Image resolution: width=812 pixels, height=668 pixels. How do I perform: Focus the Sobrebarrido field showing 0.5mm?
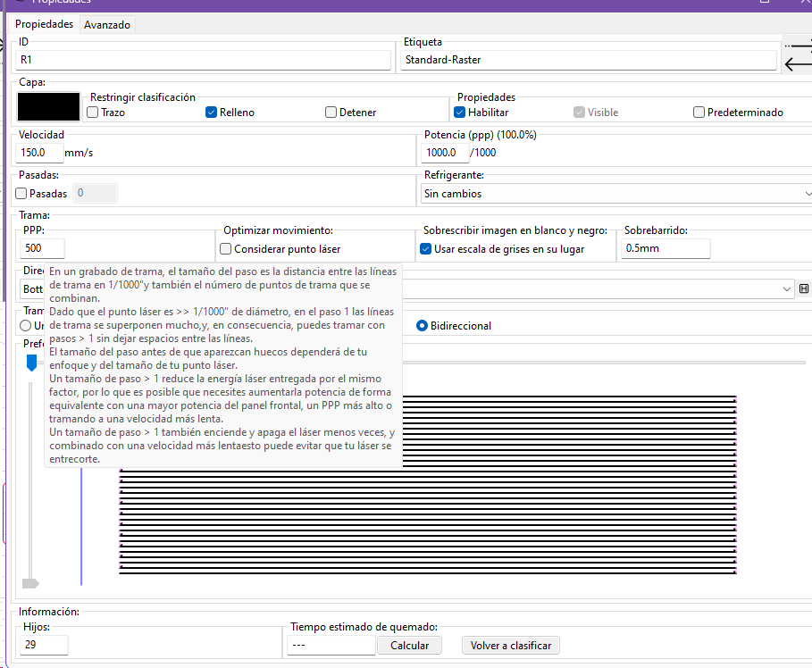pos(666,248)
